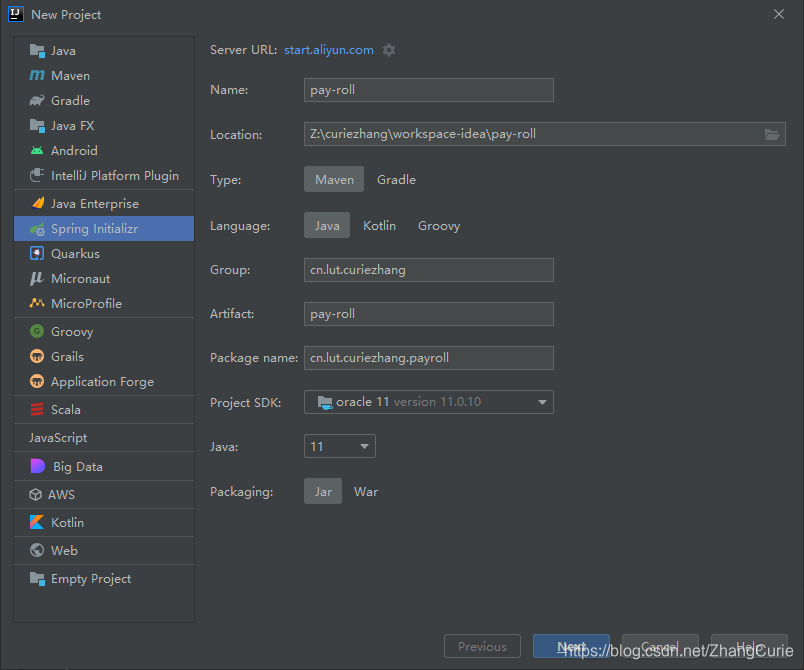
Task: Select the AWS generator label
Action: pyautogui.click(x=61, y=495)
